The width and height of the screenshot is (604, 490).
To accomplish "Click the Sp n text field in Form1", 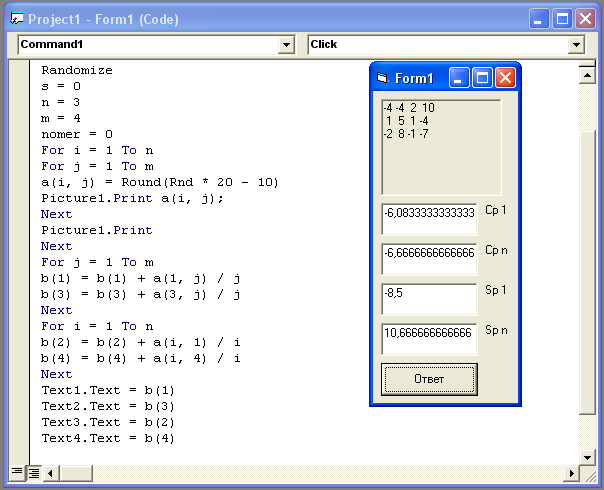I will tap(429, 339).
